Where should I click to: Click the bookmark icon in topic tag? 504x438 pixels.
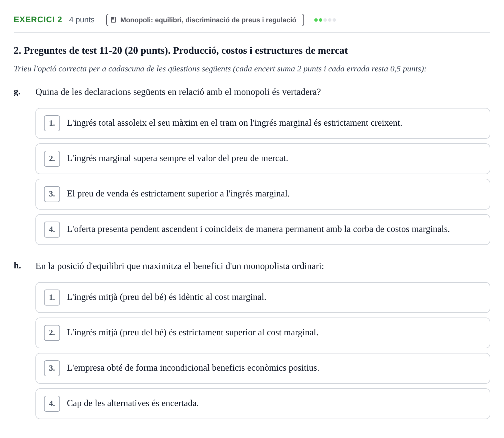(x=113, y=20)
